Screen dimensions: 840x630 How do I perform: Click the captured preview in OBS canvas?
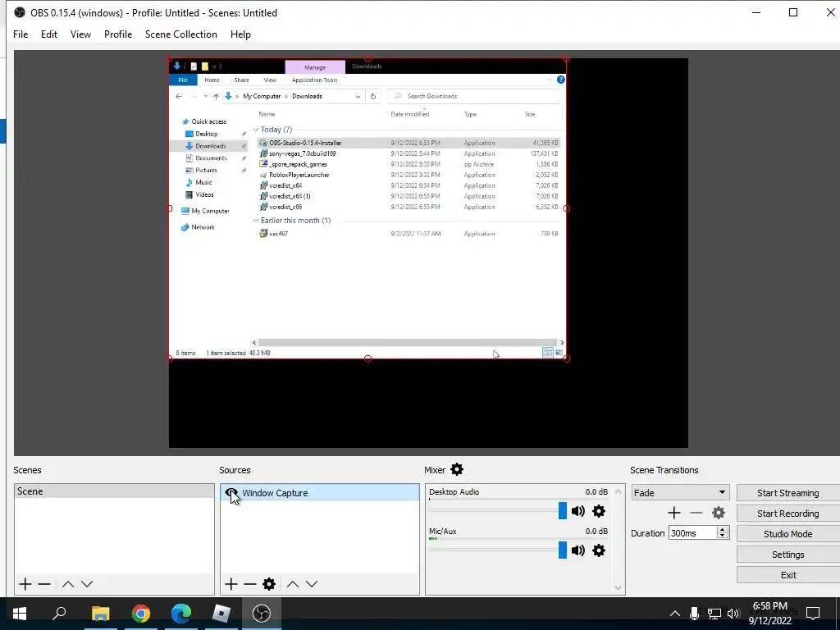click(367, 208)
